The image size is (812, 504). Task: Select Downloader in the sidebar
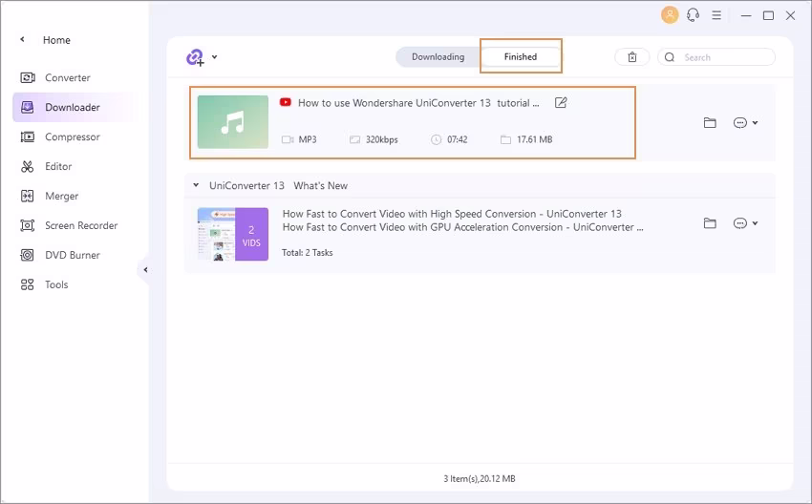click(x=73, y=107)
